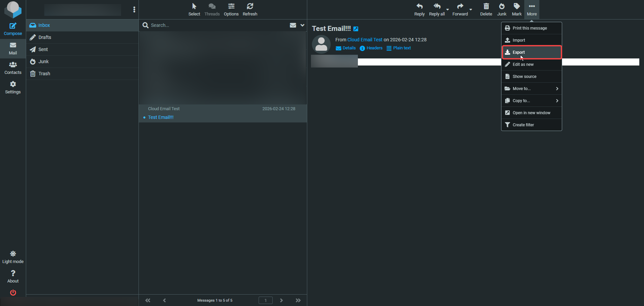Image resolution: width=644 pixels, height=306 pixels.
Task: Click the sender avatar image
Action: pos(321,44)
